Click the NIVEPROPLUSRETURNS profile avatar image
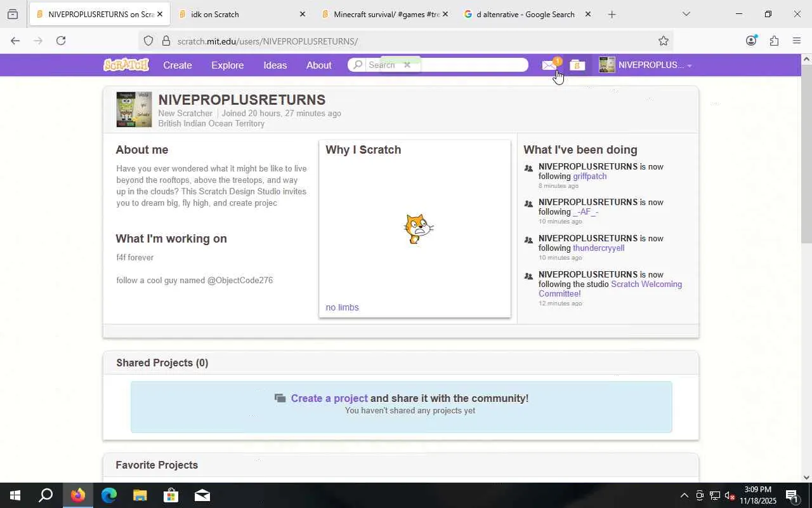The image size is (812, 508). [134, 110]
